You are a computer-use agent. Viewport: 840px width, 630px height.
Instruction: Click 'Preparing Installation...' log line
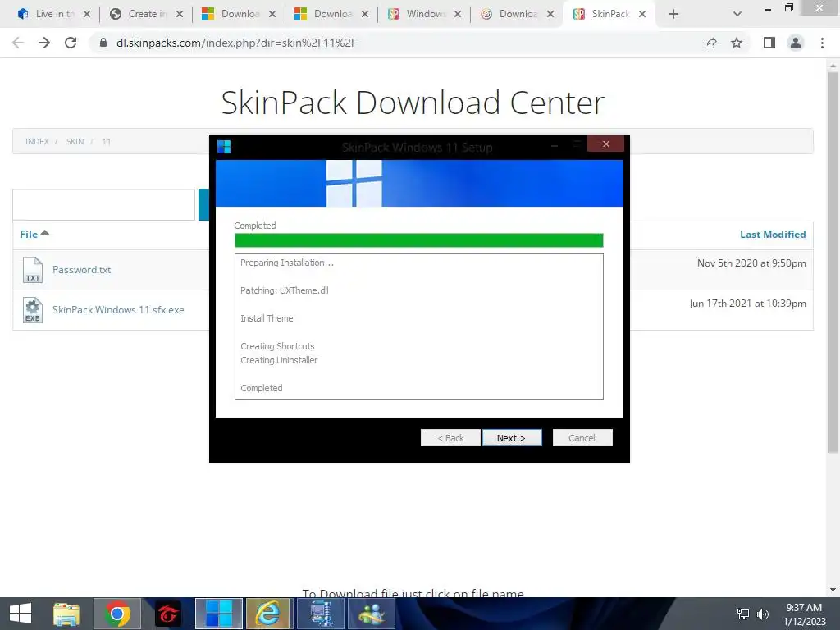(x=287, y=262)
